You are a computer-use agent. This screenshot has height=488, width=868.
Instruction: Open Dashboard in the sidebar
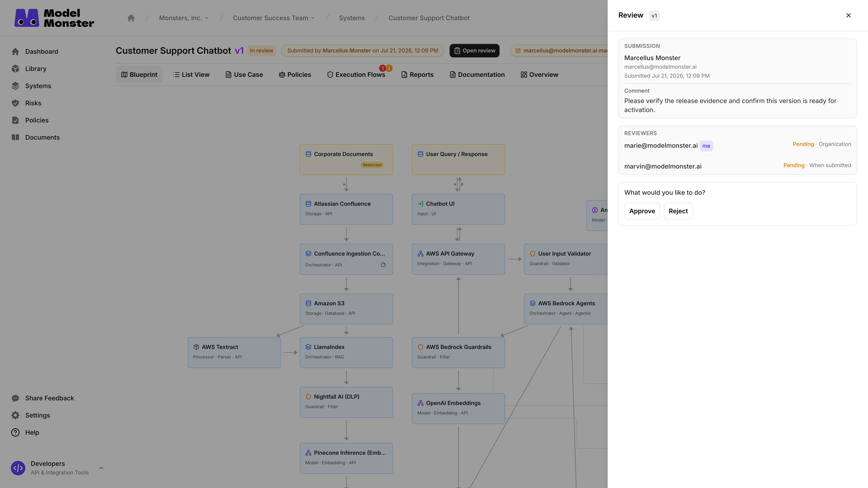pyautogui.click(x=41, y=52)
